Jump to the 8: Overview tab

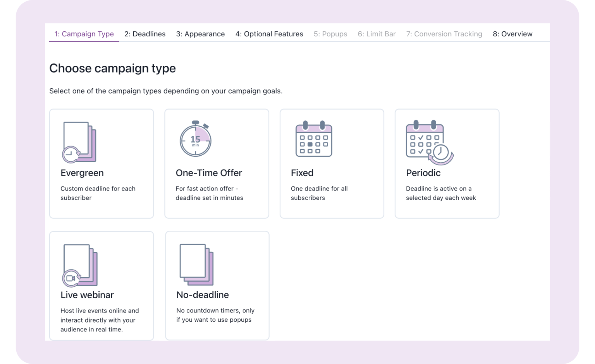pyautogui.click(x=512, y=34)
